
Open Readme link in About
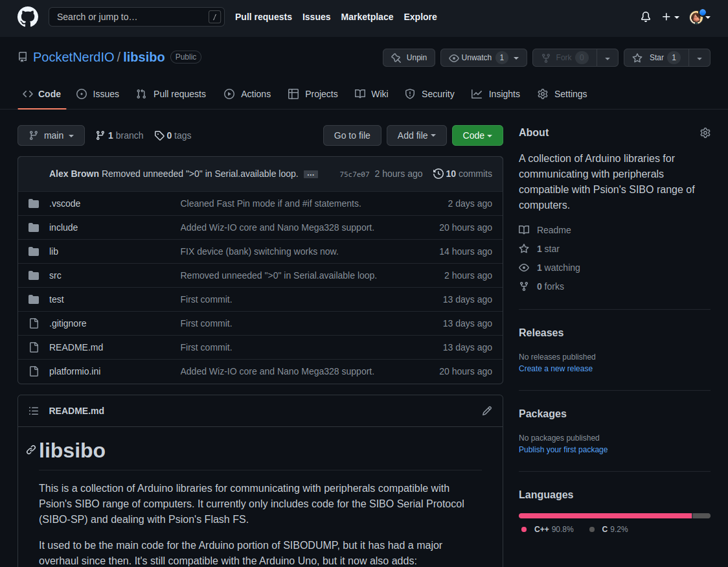tap(545, 230)
